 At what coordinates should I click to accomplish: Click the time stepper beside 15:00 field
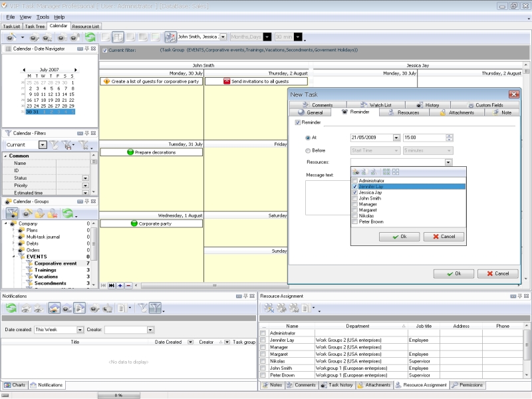coord(450,138)
